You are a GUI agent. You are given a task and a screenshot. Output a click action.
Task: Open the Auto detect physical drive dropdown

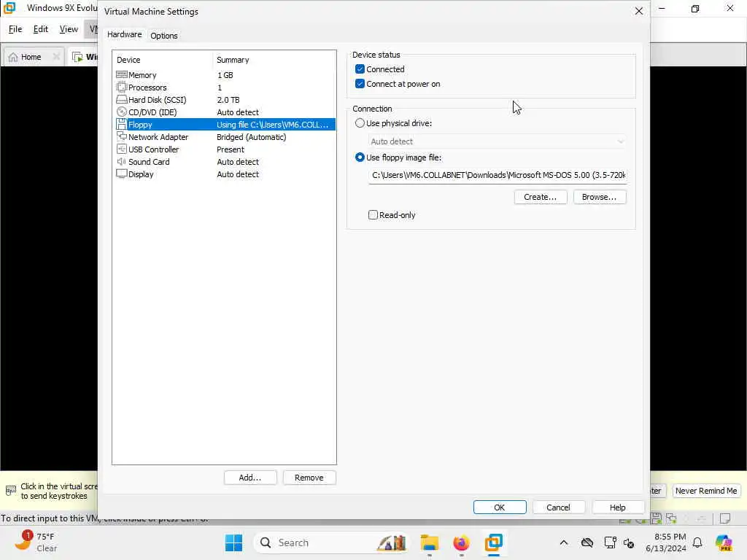tap(497, 141)
